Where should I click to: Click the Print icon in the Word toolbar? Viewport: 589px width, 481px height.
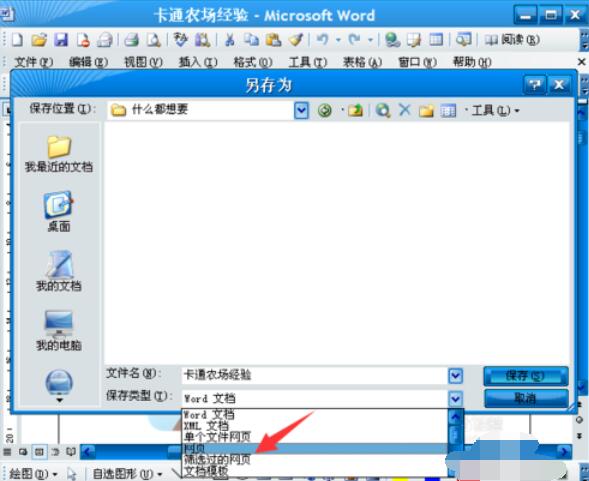tap(131, 39)
